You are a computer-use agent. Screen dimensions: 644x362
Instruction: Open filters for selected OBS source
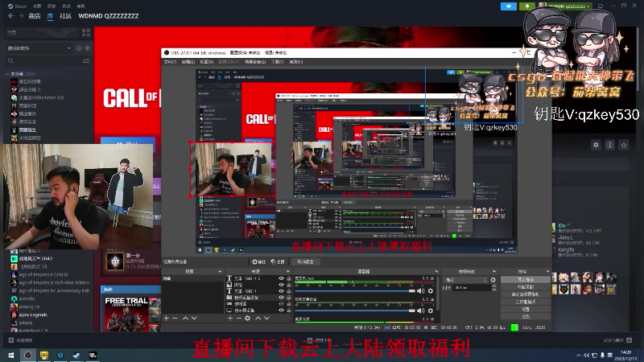[278, 262]
